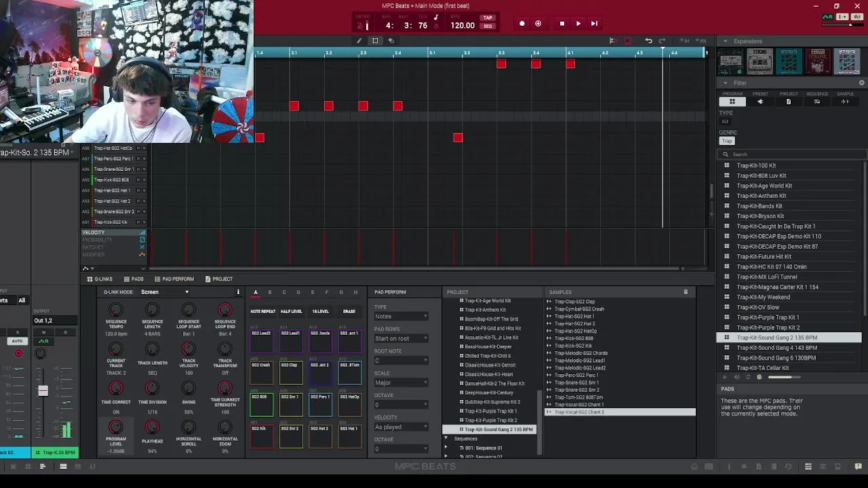Undo the last action

(x=648, y=41)
